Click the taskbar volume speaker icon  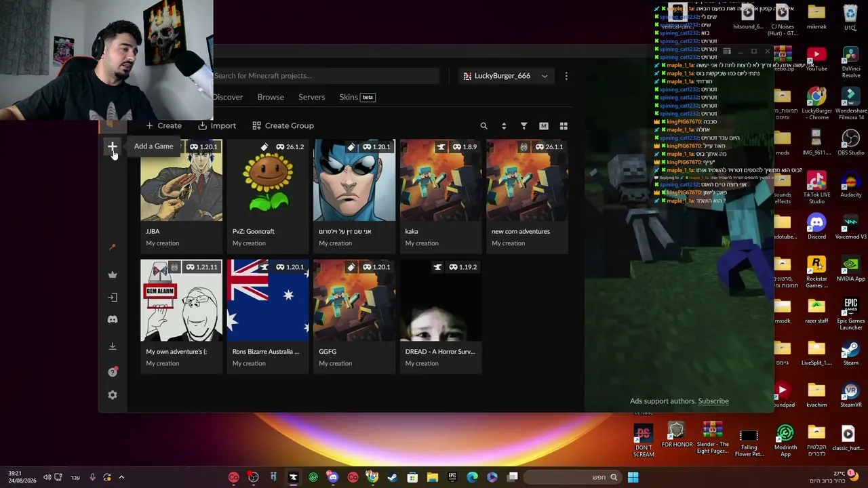[47, 478]
